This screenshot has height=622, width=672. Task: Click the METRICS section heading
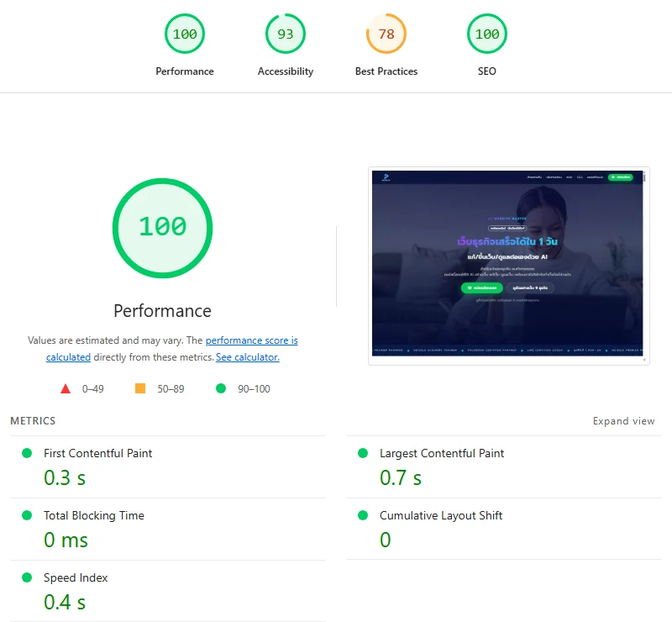[x=33, y=421]
